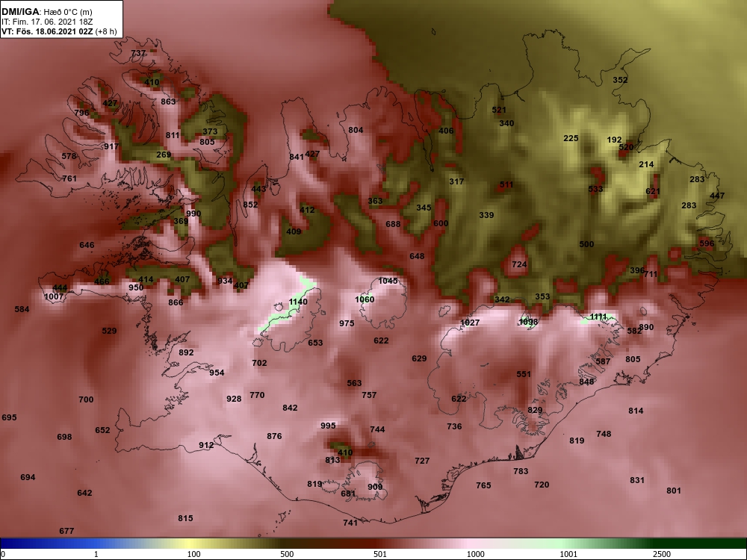Click the 783 map value

tap(521, 470)
